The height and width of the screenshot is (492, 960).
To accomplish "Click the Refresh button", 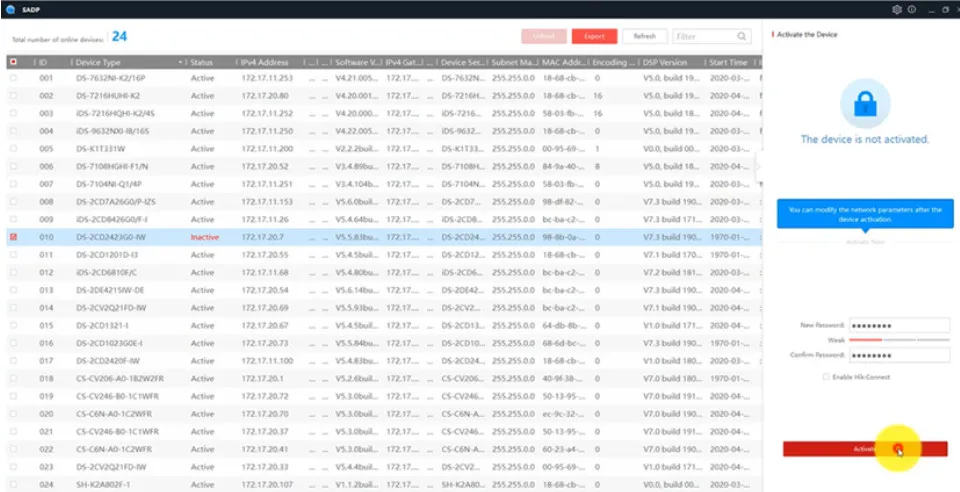I will click(x=644, y=36).
